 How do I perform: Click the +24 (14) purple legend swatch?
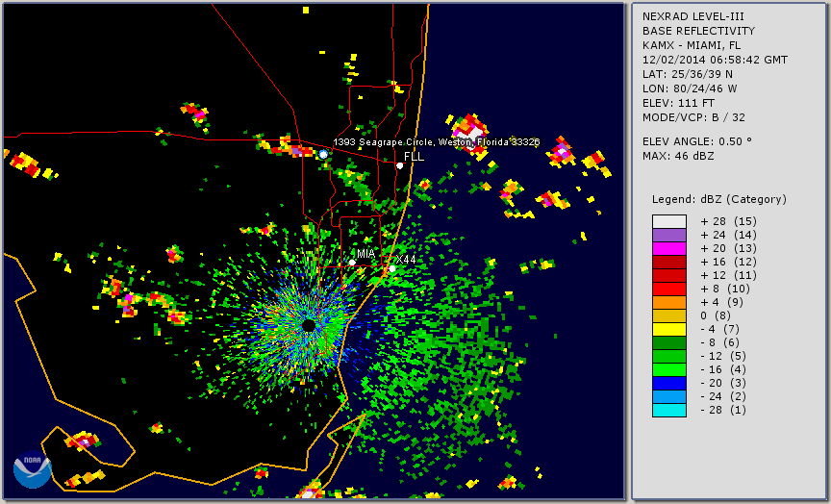coord(669,236)
